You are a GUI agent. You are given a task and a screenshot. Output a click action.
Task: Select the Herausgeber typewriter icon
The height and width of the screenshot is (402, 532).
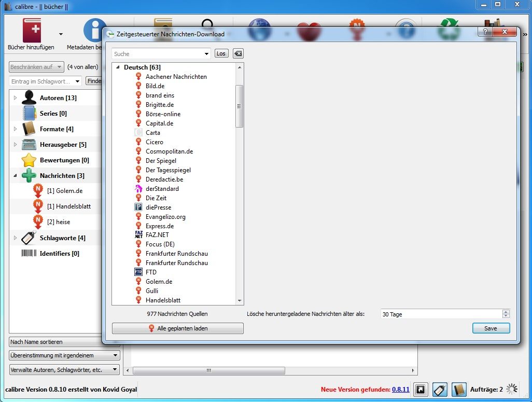(29, 145)
